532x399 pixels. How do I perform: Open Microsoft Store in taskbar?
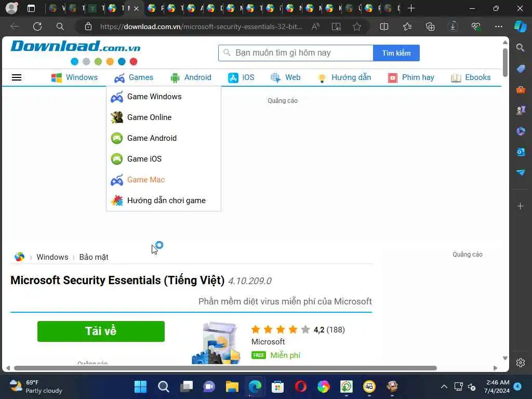(277, 387)
